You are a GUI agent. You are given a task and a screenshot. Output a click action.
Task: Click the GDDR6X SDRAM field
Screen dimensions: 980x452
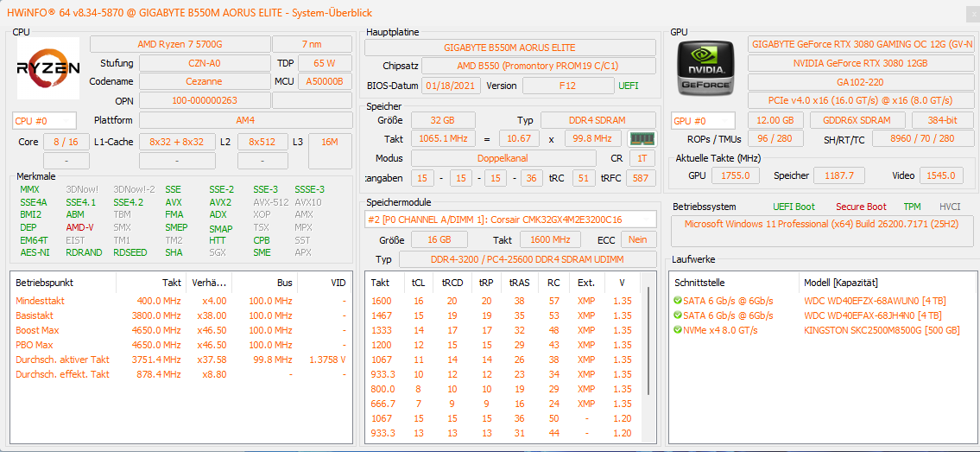click(857, 120)
